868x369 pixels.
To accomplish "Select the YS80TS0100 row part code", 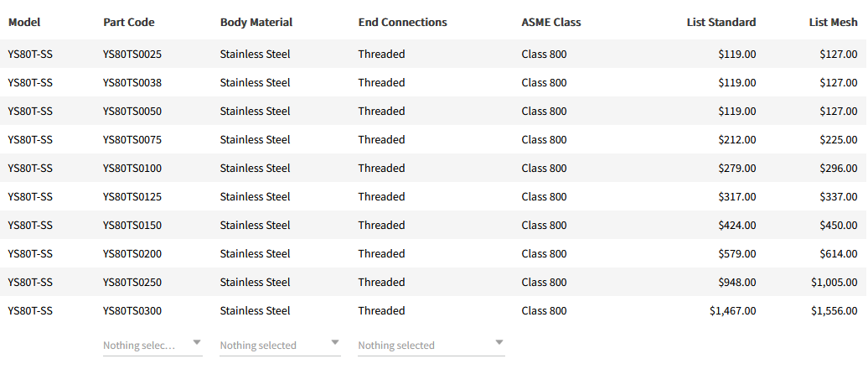I will coord(132,169).
